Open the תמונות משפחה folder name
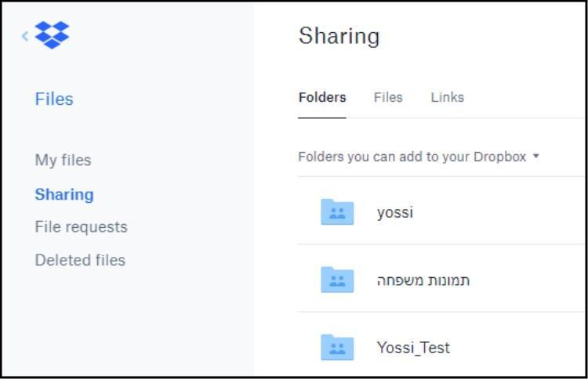 pos(423,280)
